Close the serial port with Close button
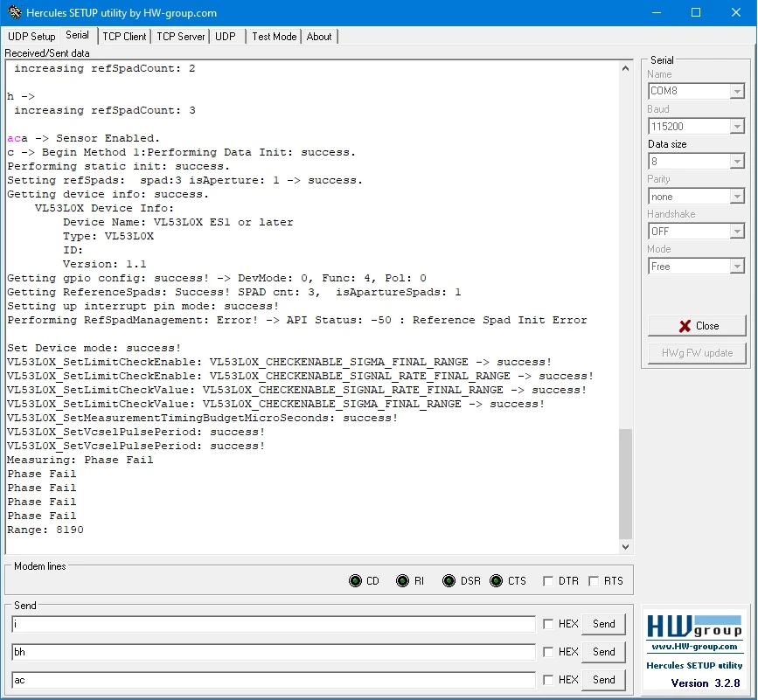This screenshot has height=700, width=758. click(x=697, y=326)
